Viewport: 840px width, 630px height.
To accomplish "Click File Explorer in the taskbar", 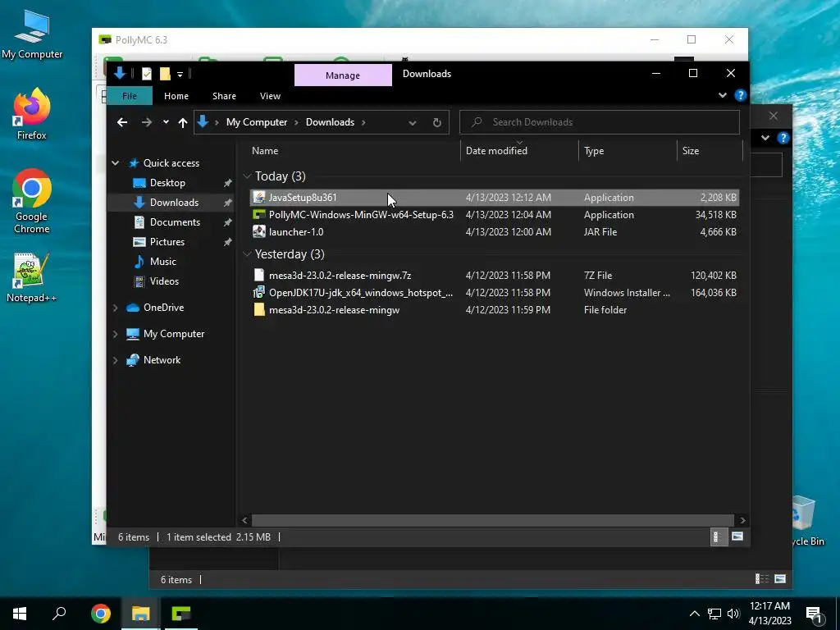I will (x=141, y=614).
